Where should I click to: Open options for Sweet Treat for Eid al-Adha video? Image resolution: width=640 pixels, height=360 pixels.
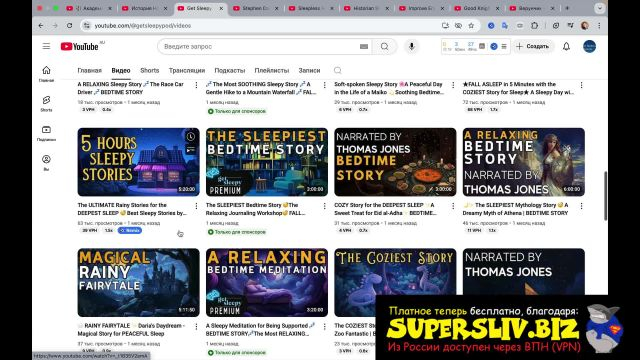click(x=453, y=206)
